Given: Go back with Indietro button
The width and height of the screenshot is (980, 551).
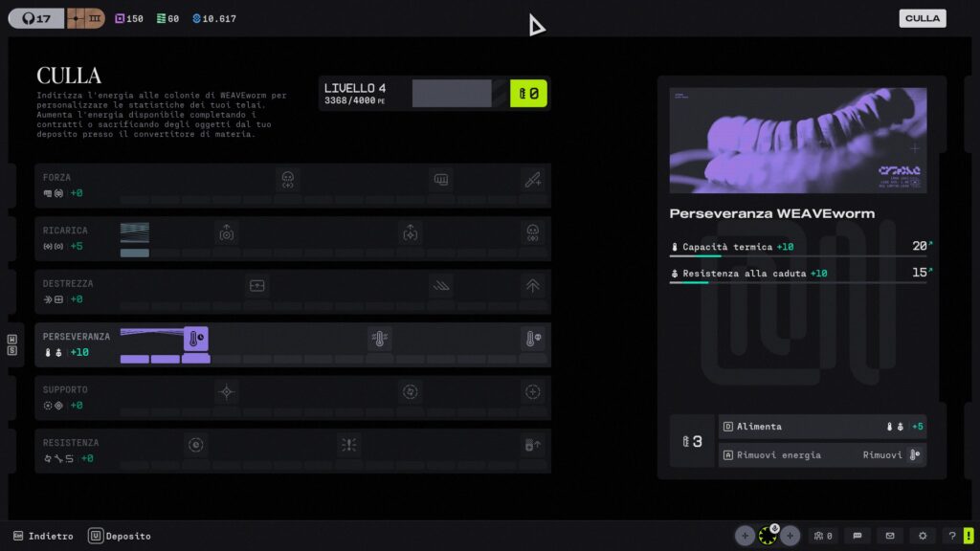Looking at the screenshot, I should coord(43,536).
